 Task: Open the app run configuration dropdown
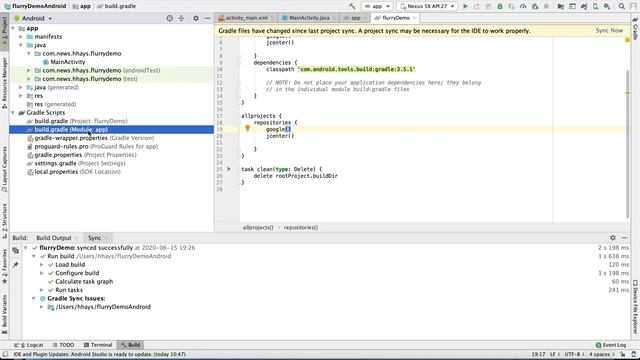377,6
